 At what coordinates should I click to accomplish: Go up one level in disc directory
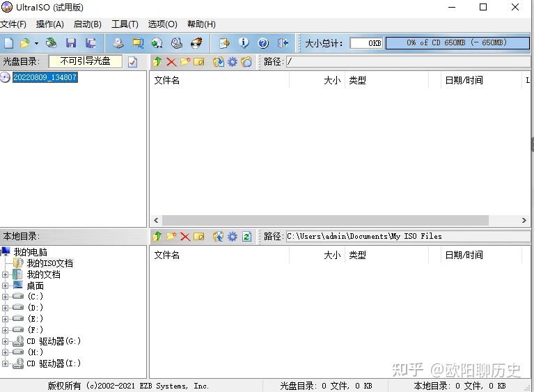click(157, 62)
